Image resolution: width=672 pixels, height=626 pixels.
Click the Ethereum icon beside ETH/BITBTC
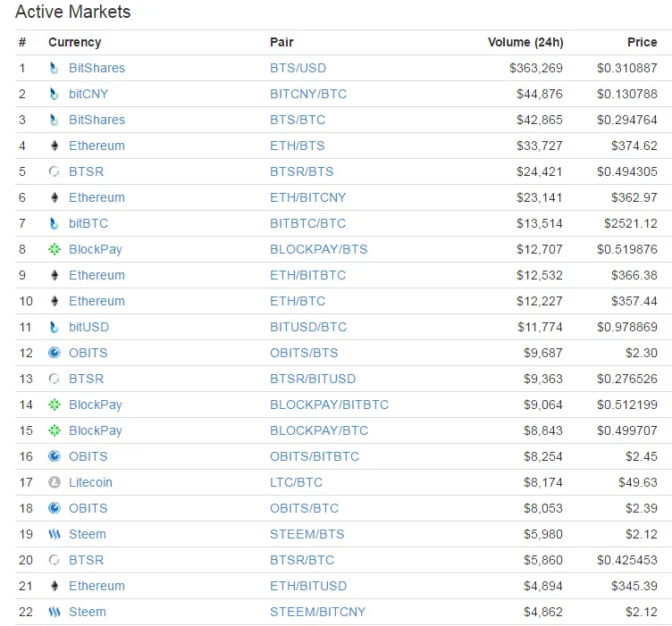click(x=54, y=275)
